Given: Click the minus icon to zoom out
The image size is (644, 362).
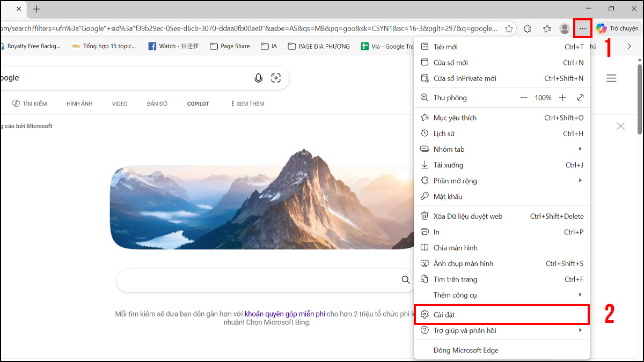Looking at the screenshot, I should [523, 98].
